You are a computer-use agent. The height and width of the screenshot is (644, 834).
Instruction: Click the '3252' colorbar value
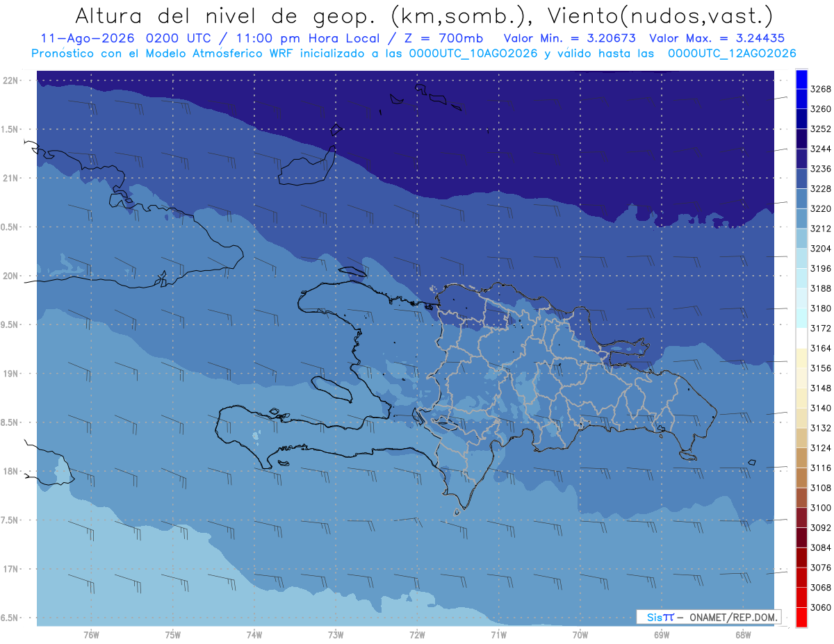tap(820, 129)
